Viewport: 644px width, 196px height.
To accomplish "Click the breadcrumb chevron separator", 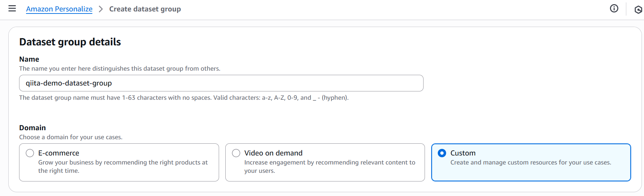I will 101,9.
